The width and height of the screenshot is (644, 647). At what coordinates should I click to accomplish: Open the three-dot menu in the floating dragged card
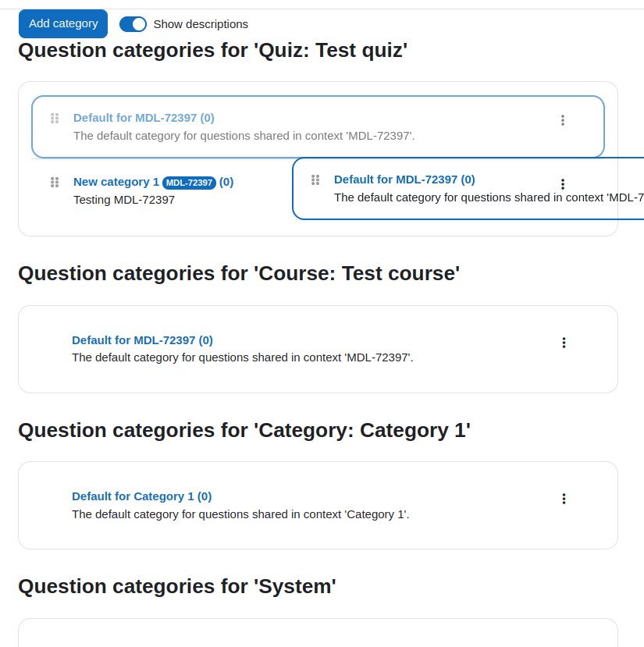click(x=563, y=184)
